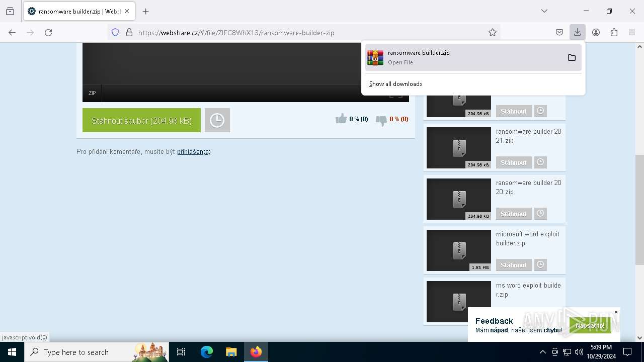Open tracking protection shield icon
This screenshot has width=644, height=362.
click(x=115, y=32)
